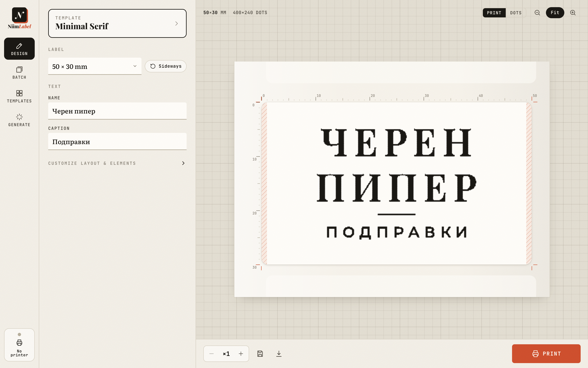Click the NiimLabel logo

19,18
